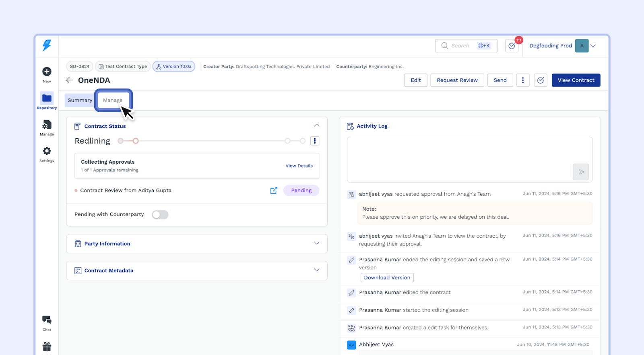Click the Search input field

tap(460, 46)
